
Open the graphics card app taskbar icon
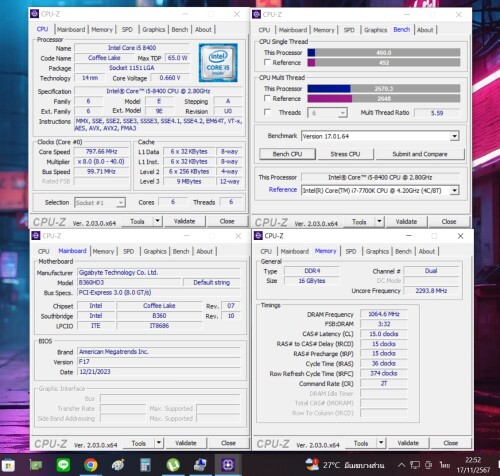click(36, 465)
